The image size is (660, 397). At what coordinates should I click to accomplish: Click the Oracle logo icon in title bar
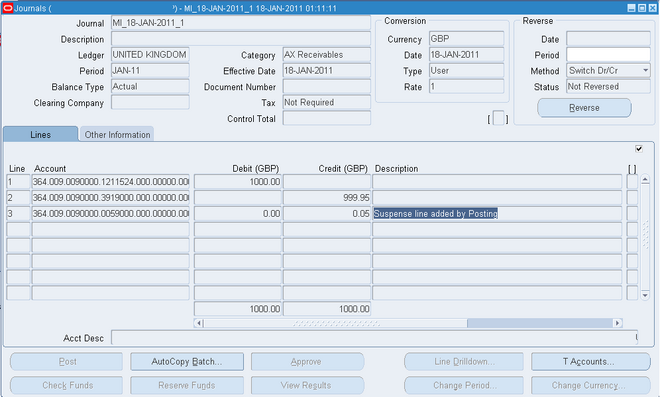(x=8, y=8)
